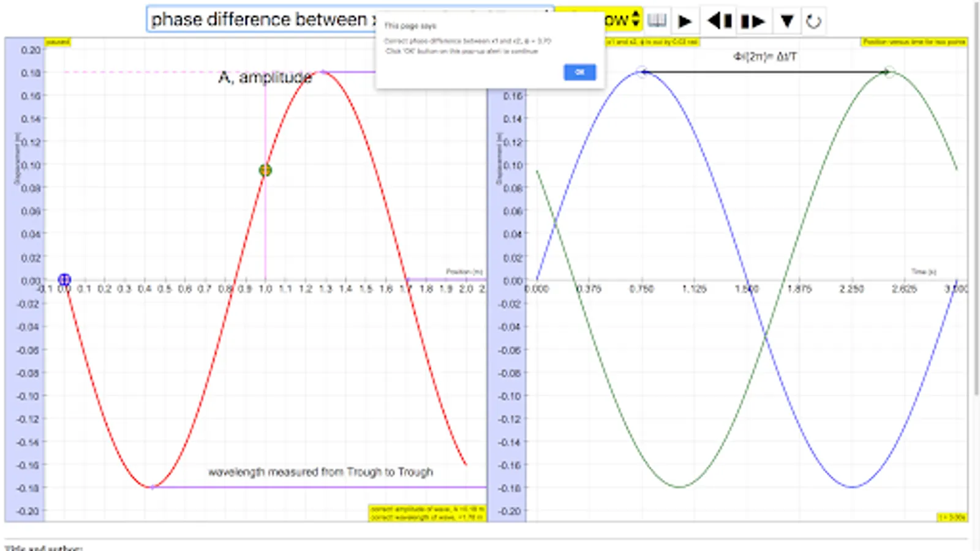Step the simulation forward one frame

753,21
